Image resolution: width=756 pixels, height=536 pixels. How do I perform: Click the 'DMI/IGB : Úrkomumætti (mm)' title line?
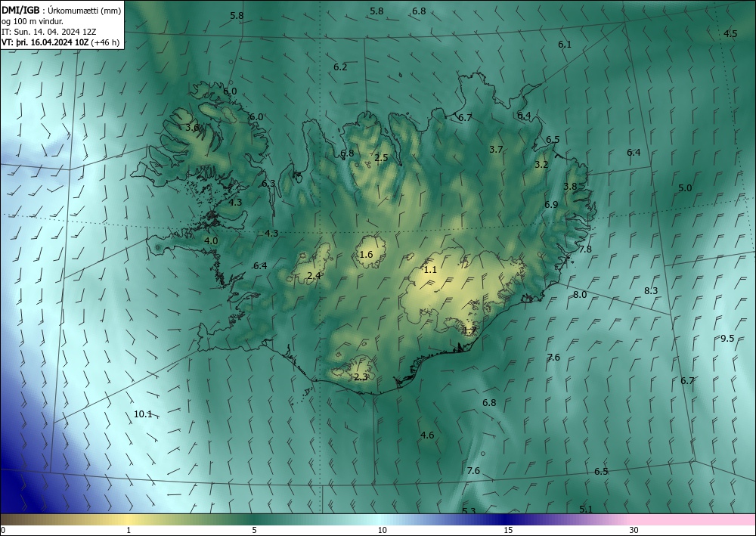tap(61, 10)
